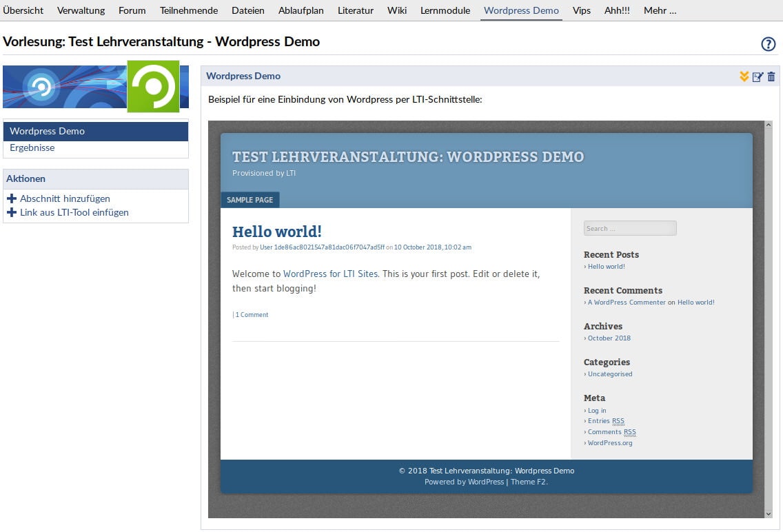Click the Theme F2 footer link

[x=529, y=482]
